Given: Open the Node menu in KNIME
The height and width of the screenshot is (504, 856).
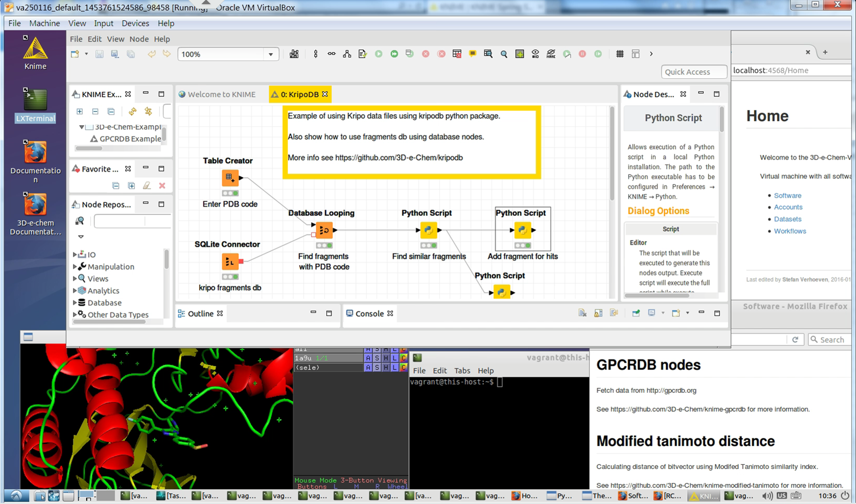Looking at the screenshot, I should coord(139,39).
